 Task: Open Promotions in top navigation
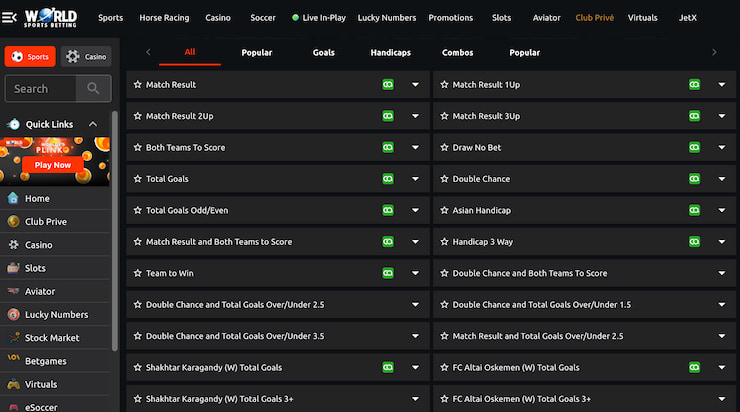coord(451,18)
